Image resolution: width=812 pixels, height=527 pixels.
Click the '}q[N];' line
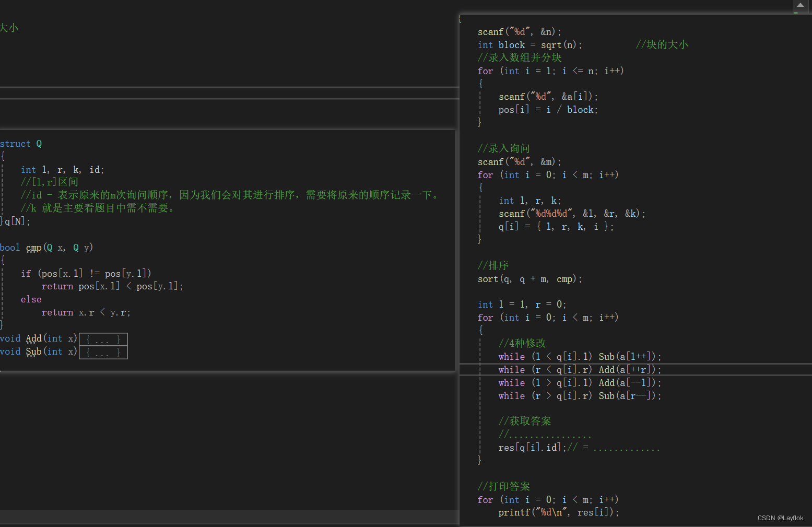(15, 221)
